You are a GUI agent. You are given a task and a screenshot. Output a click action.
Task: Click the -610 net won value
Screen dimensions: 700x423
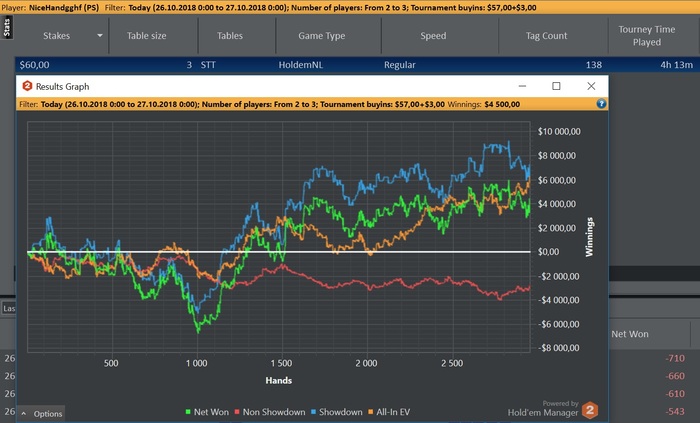pyautogui.click(x=675, y=394)
